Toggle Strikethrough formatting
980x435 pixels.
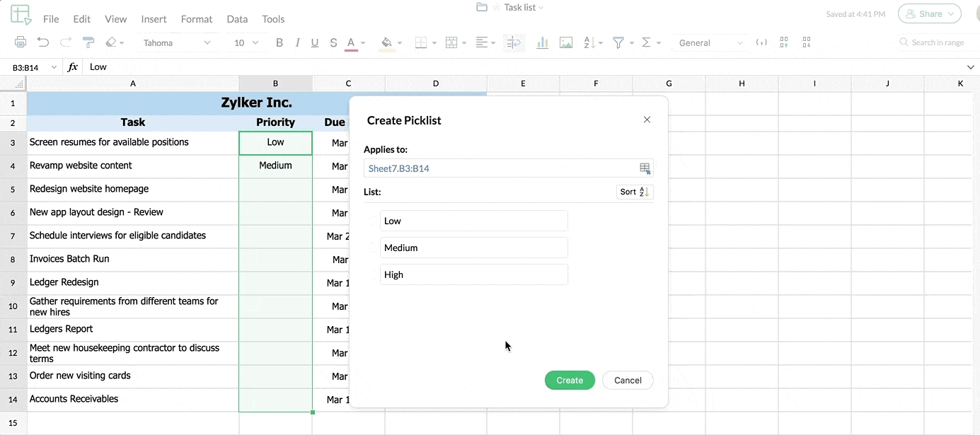point(333,42)
